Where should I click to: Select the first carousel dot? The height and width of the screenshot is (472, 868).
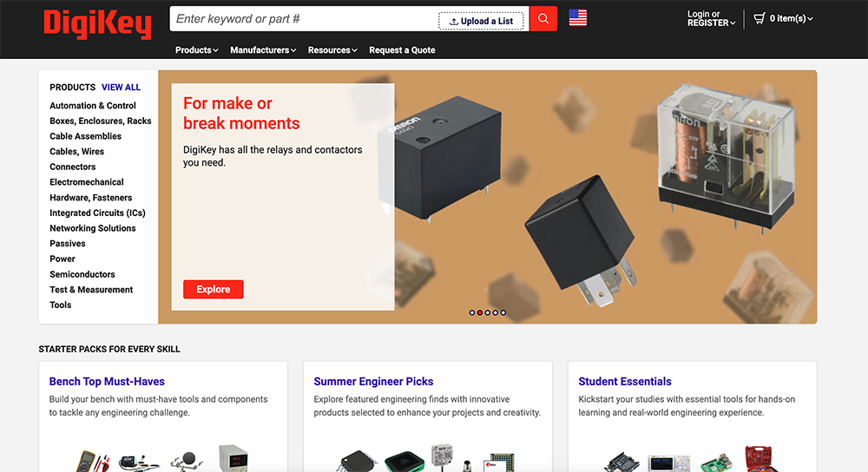click(x=471, y=312)
